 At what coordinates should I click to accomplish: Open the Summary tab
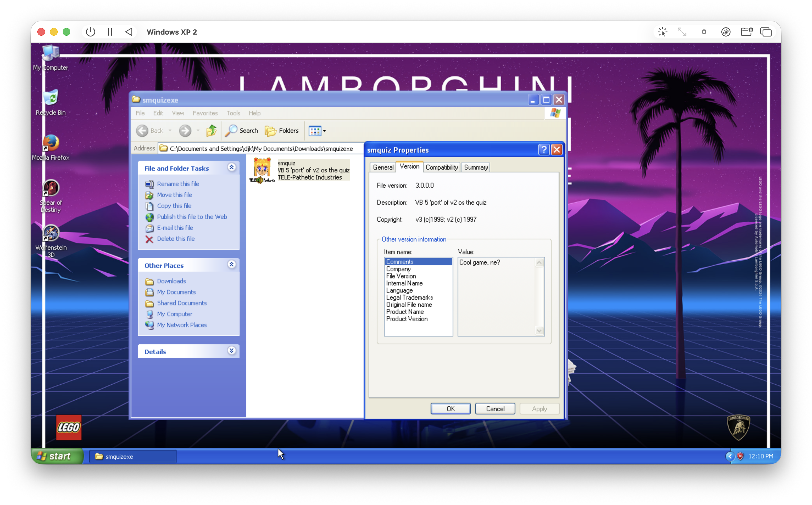(476, 167)
